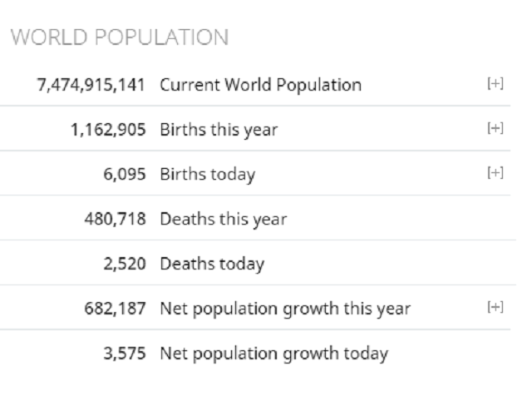
Task: Expand the Current World Population details
Action: coord(496,84)
